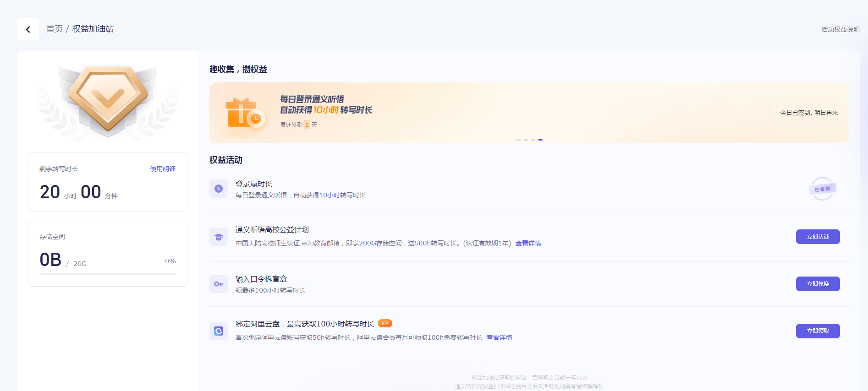Click the 登录赢时长 activity title
Screen dimensions: 868x391
point(254,184)
